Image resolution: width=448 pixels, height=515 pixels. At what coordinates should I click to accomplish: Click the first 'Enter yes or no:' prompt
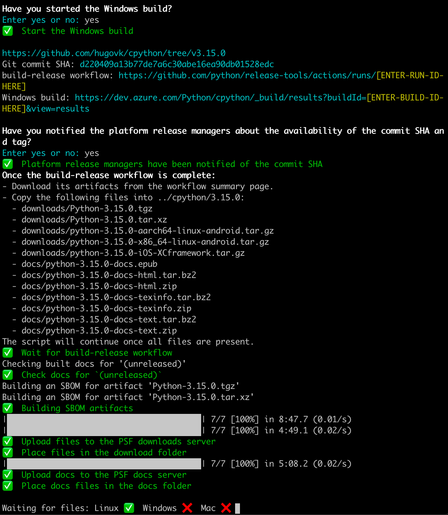tap(41, 20)
